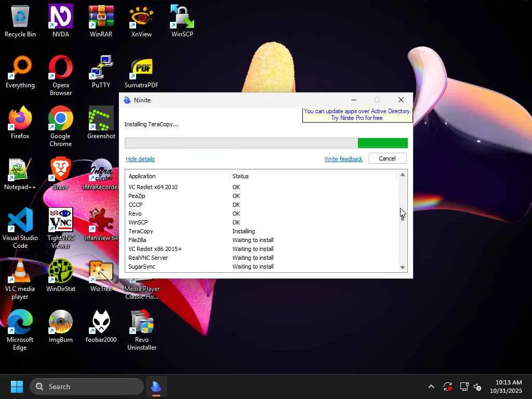Click the Hide details link
Viewport: 532px width, 399px height.
point(140,159)
